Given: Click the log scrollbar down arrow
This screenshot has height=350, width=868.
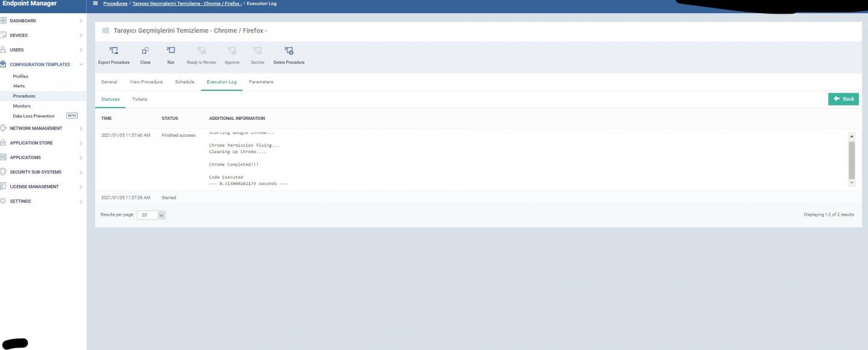Looking at the screenshot, I should pyautogui.click(x=851, y=183).
